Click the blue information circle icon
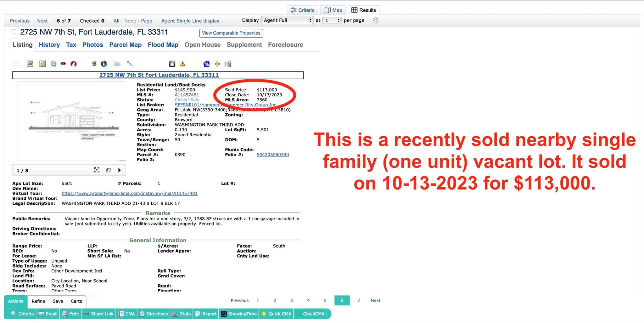The image size is (644, 323). point(104,64)
